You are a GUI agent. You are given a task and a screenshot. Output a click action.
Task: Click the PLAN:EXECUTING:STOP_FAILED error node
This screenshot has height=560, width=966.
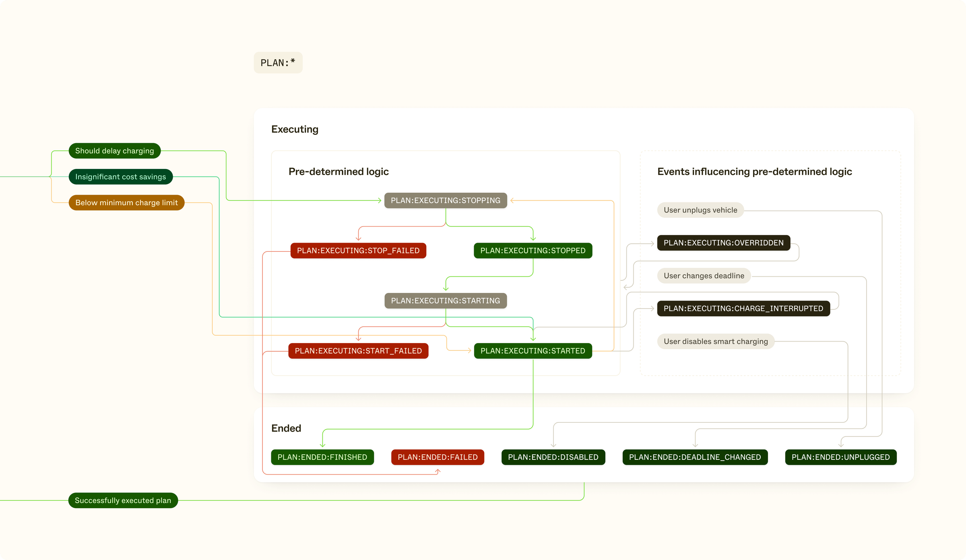(357, 250)
